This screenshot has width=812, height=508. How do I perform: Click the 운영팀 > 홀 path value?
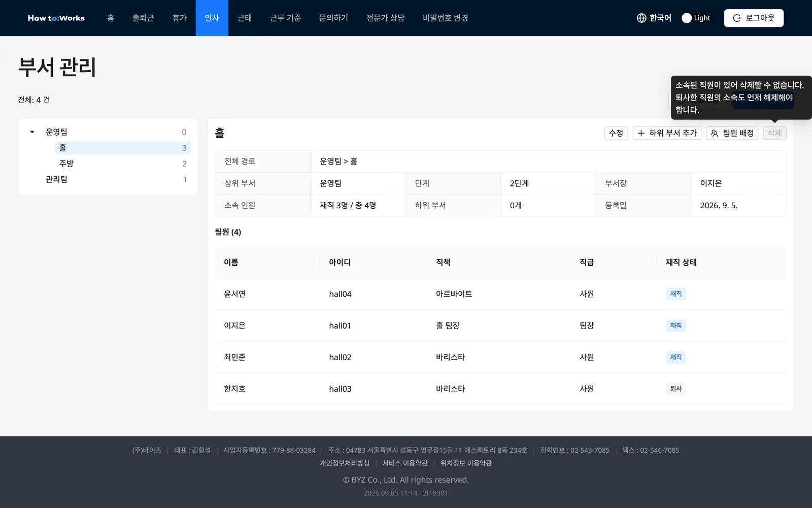(339, 162)
